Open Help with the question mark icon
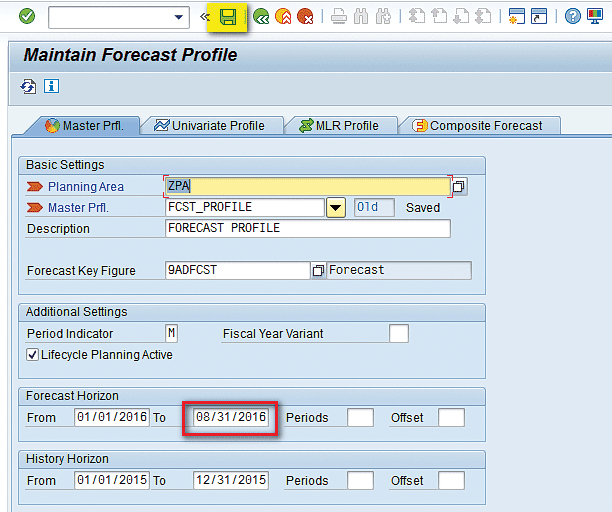Image resolution: width=612 pixels, height=512 pixels. click(572, 16)
